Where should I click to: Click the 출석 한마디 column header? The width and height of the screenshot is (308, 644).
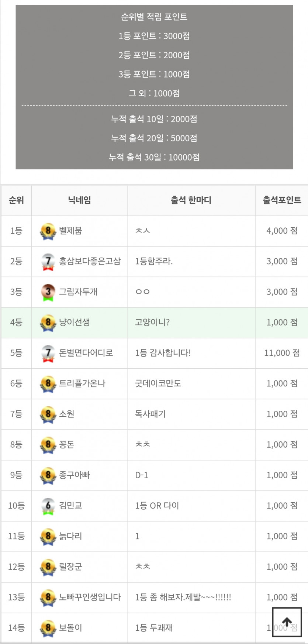[x=191, y=200]
